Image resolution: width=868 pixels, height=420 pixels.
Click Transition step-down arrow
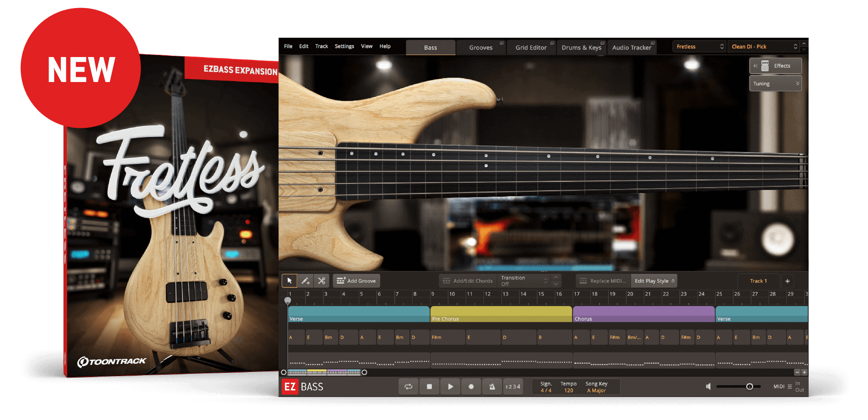pyautogui.click(x=556, y=284)
